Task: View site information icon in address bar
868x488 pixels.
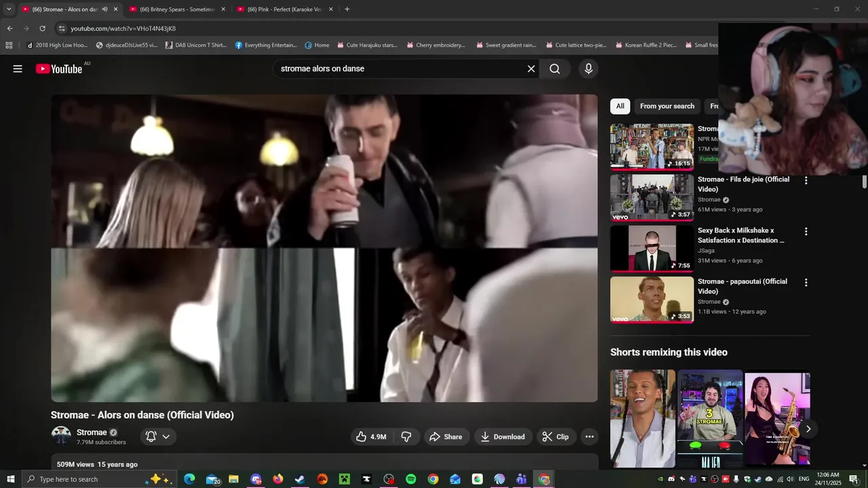Action: point(62,28)
